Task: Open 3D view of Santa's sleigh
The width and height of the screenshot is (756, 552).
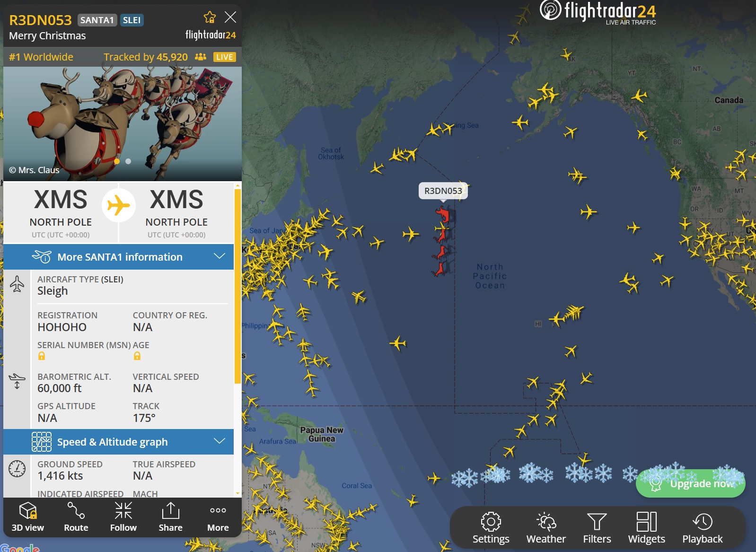Action: point(27,517)
